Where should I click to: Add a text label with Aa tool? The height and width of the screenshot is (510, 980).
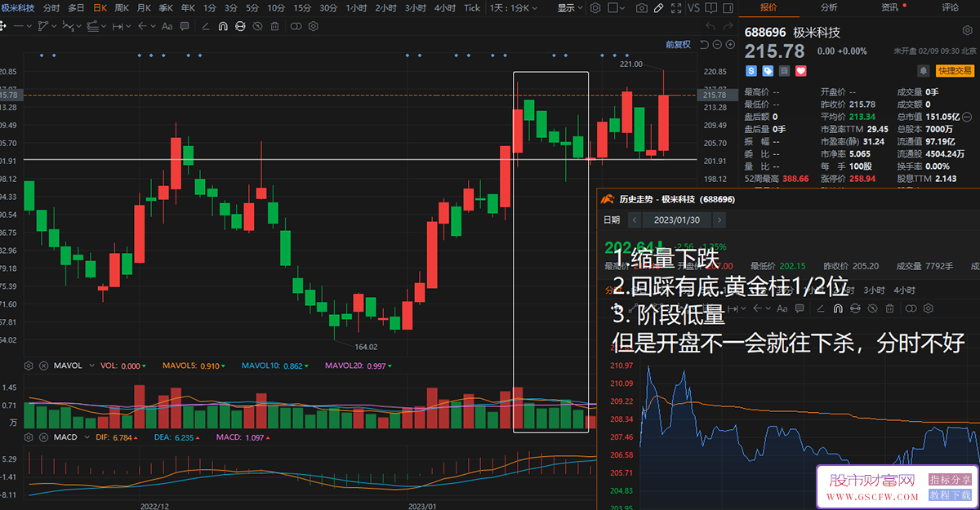pos(167,26)
